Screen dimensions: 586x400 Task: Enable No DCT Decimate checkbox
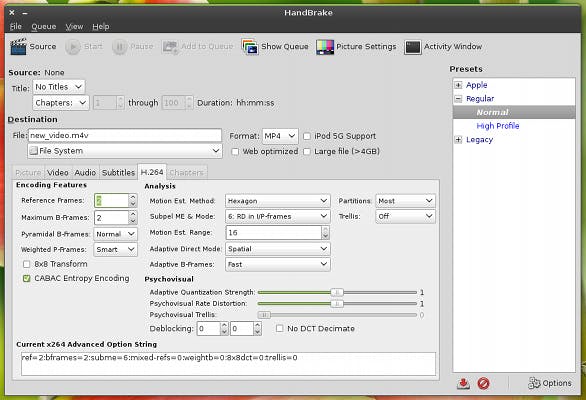[279, 329]
